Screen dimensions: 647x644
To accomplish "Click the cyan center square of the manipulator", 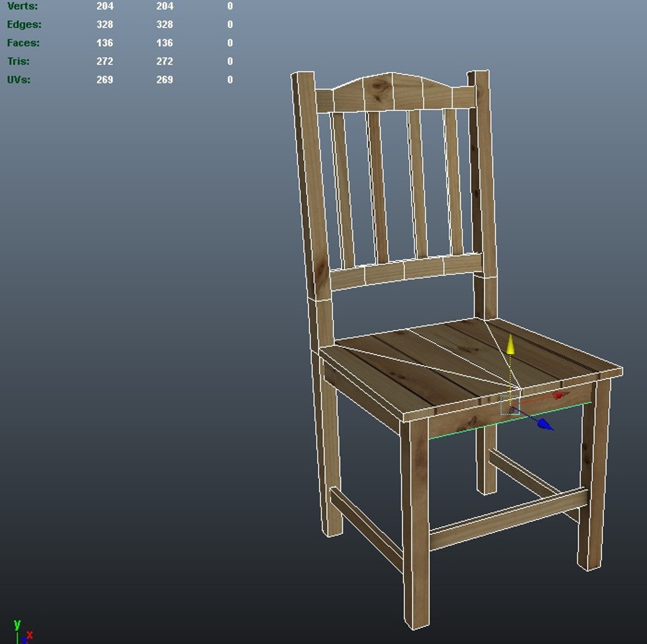I will click(x=510, y=405).
